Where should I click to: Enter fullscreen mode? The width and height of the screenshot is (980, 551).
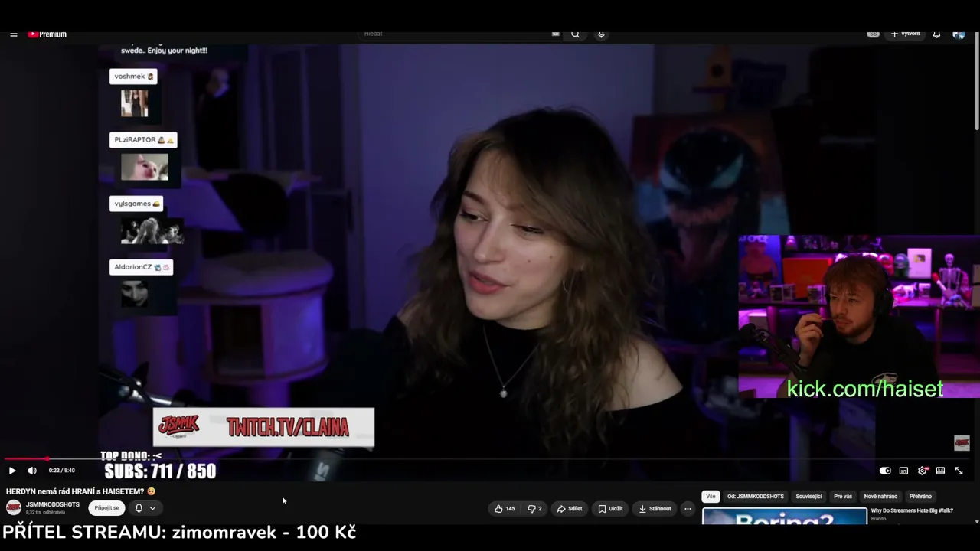click(x=959, y=471)
